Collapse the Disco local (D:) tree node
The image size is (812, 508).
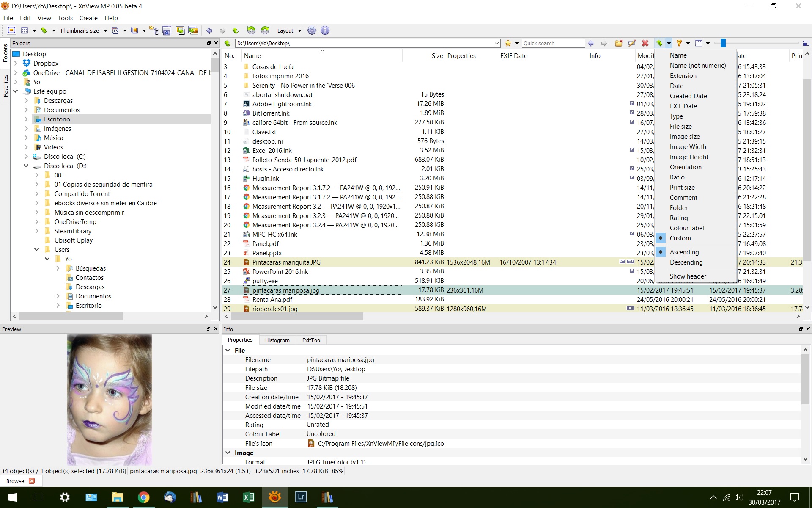(x=26, y=166)
